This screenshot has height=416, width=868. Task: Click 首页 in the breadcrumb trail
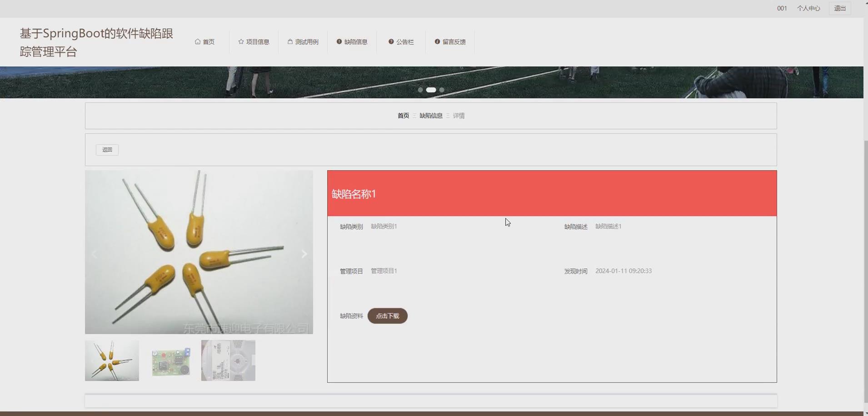(403, 115)
